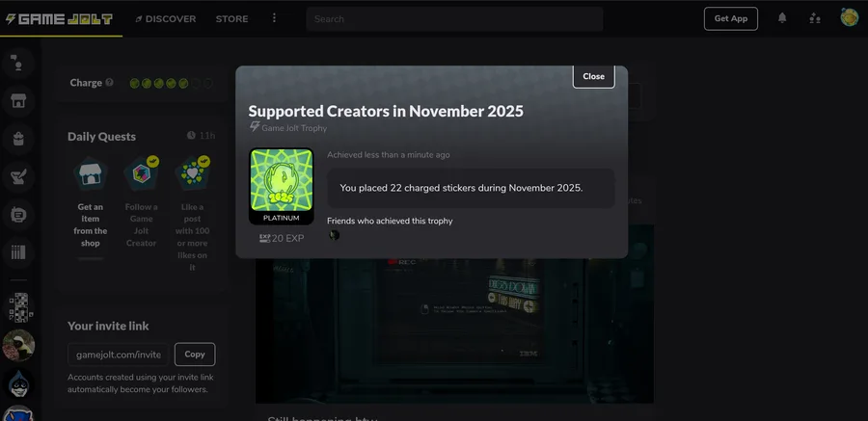Viewport: 868px width, 421px height.
Task: Click the Game Jolt logo
Action: tap(59, 19)
